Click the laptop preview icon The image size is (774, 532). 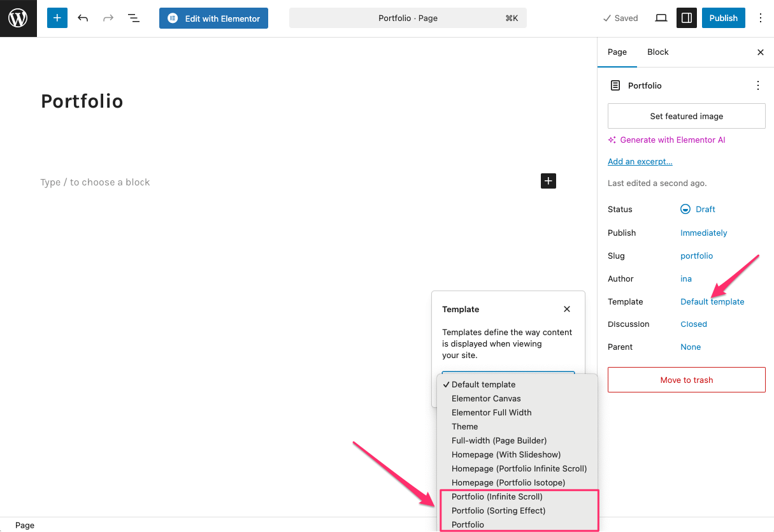coord(661,18)
